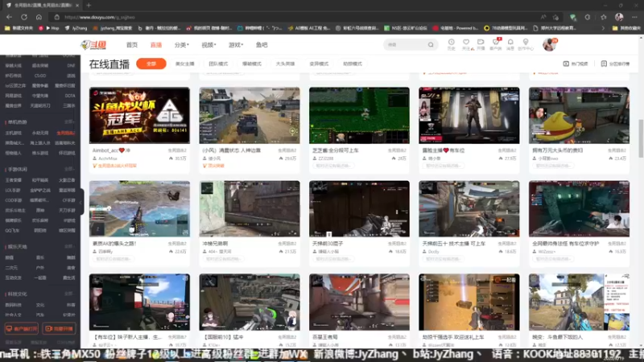Select DNF in the sidebar
The height and width of the screenshot is (362, 644).
pyautogui.click(x=71, y=65)
